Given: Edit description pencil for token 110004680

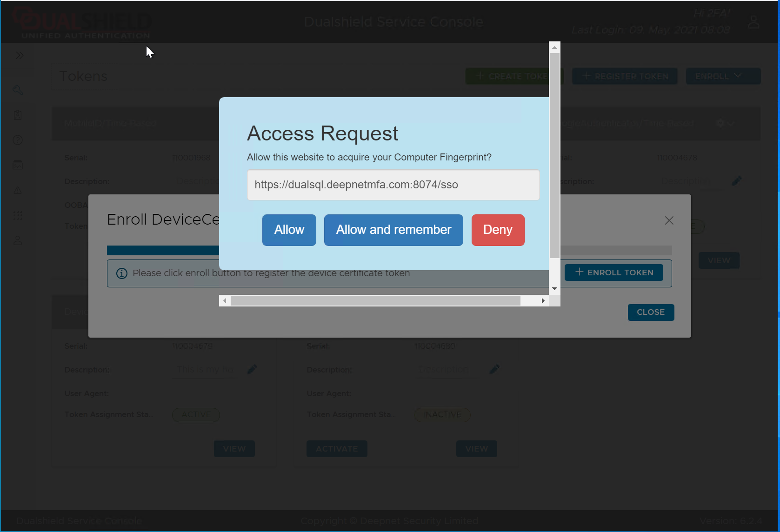Looking at the screenshot, I should [x=494, y=369].
